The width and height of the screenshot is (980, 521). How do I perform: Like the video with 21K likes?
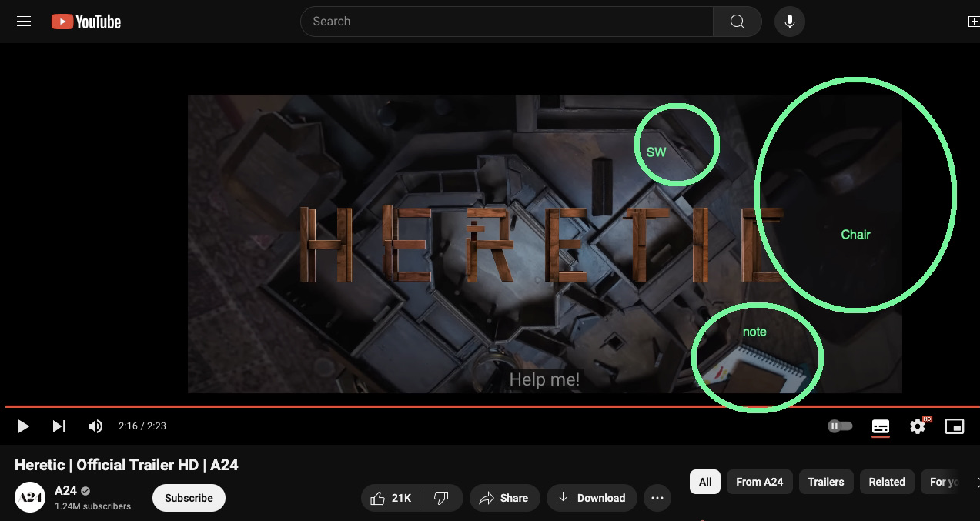coord(390,498)
